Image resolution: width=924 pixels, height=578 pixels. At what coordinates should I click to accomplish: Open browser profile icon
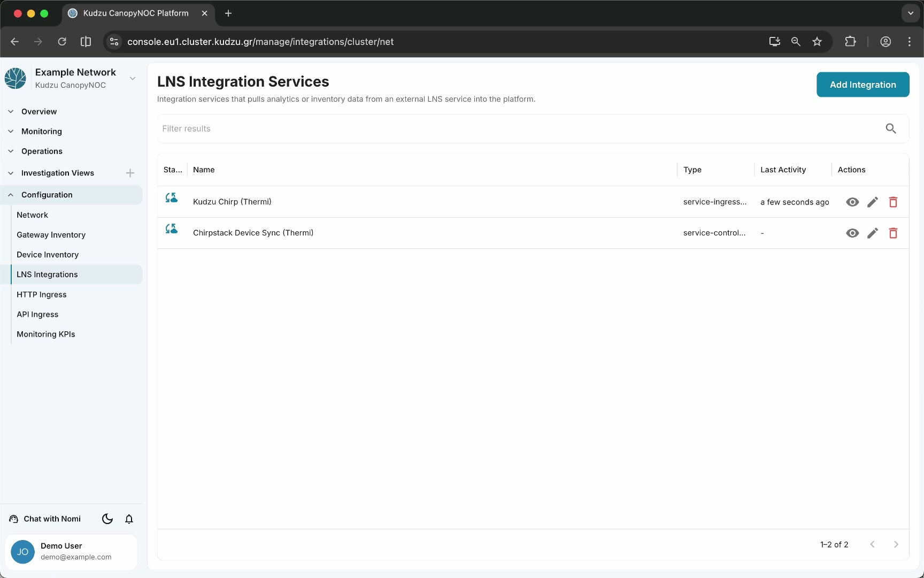click(x=885, y=42)
